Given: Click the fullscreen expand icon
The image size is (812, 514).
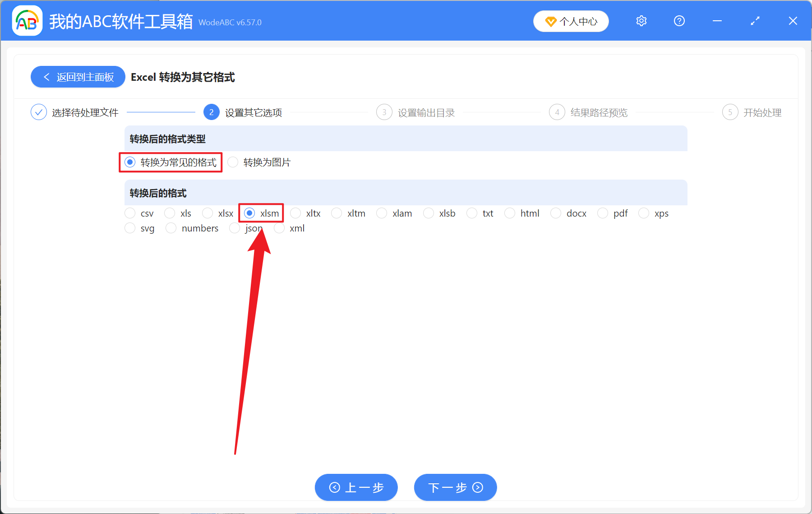Looking at the screenshot, I should coord(755,21).
